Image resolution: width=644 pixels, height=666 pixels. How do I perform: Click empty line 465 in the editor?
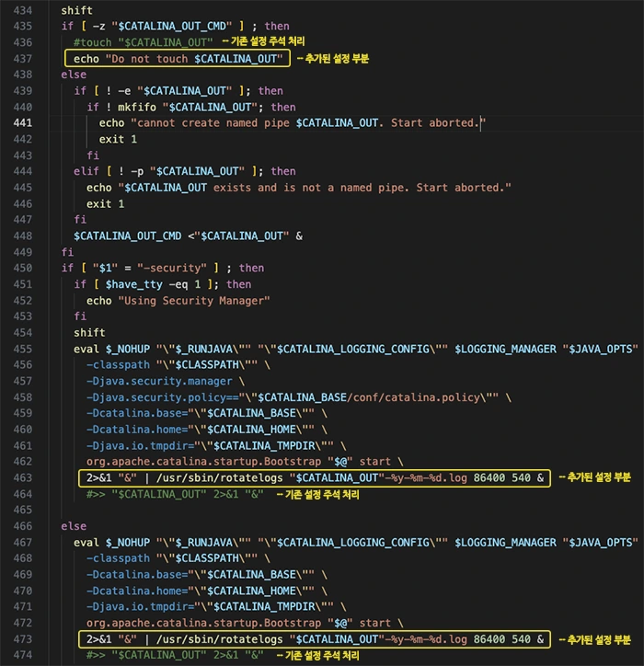(346, 511)
